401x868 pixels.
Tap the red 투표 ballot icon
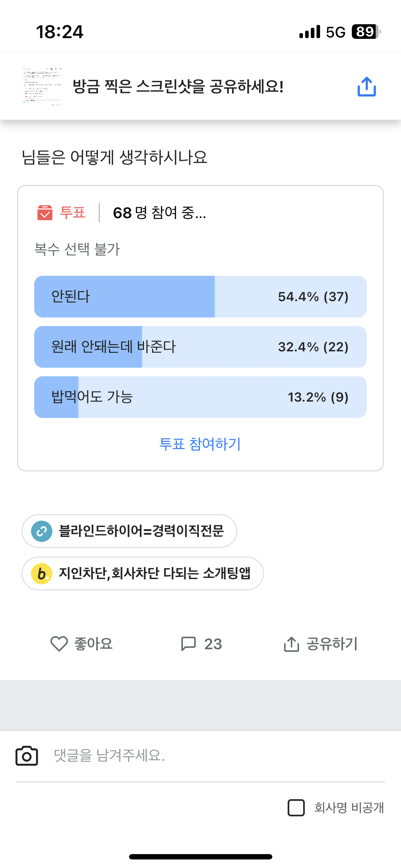point(45,213)
